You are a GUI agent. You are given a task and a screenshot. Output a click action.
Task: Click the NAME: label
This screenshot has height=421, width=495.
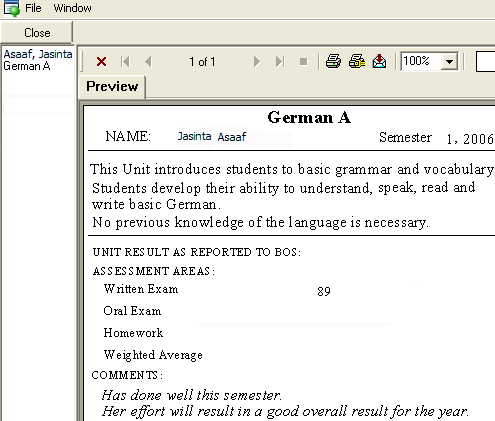click(x=128, y=136)
